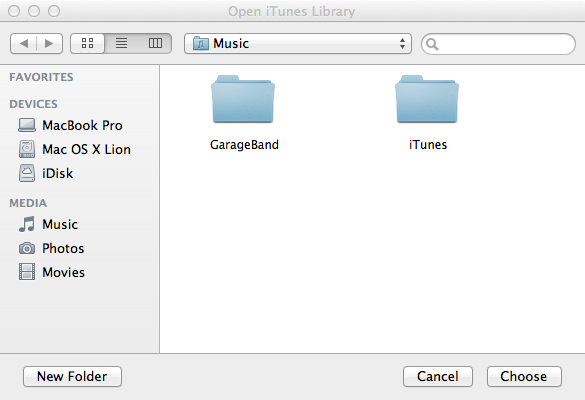The width and height of the screenshot is (585, 400).
Task: Click the FAVORITES section header
Action: 41,77
